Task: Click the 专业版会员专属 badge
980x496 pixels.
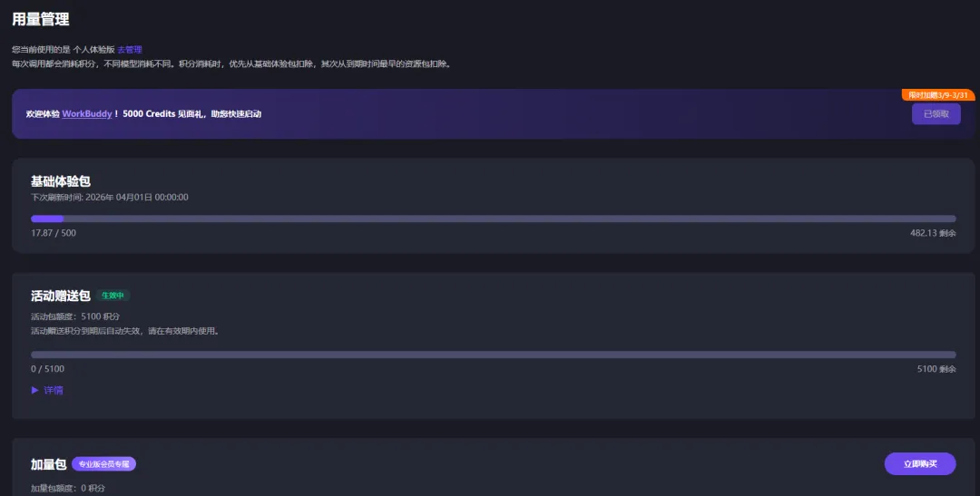Action: [x=103, y=463]
